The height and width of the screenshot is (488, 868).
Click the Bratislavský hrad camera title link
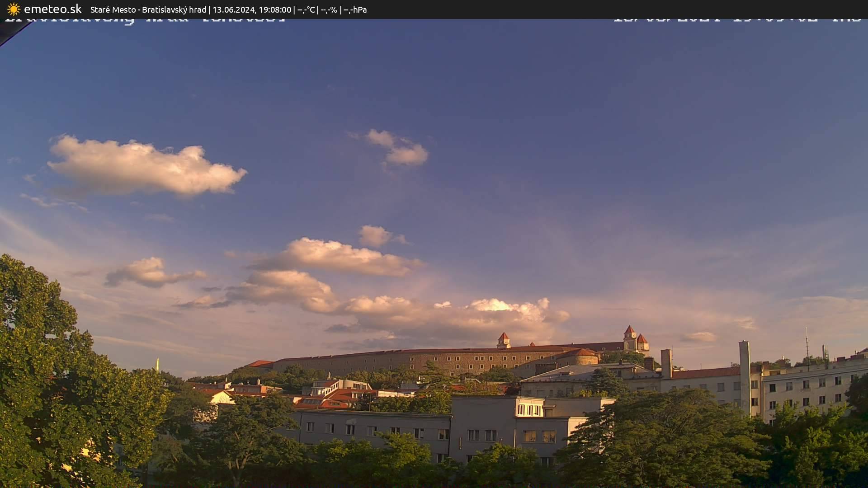pos(174,9)
